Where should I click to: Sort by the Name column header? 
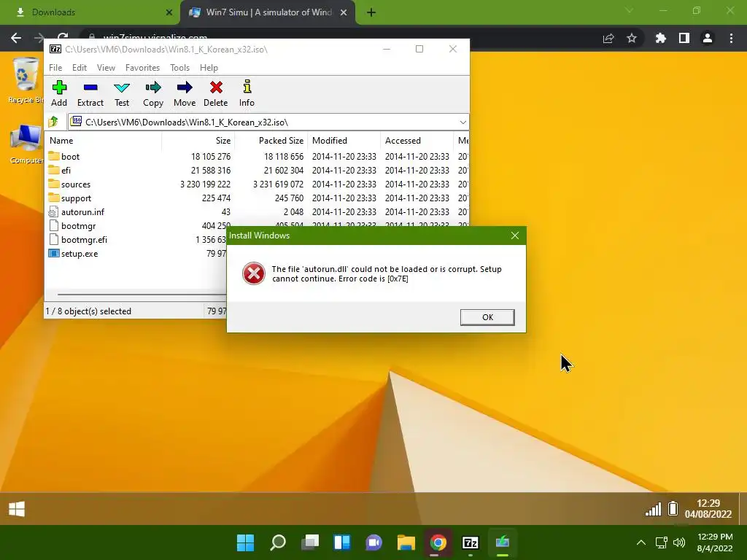pyautogui.click(x=104, y=141)
